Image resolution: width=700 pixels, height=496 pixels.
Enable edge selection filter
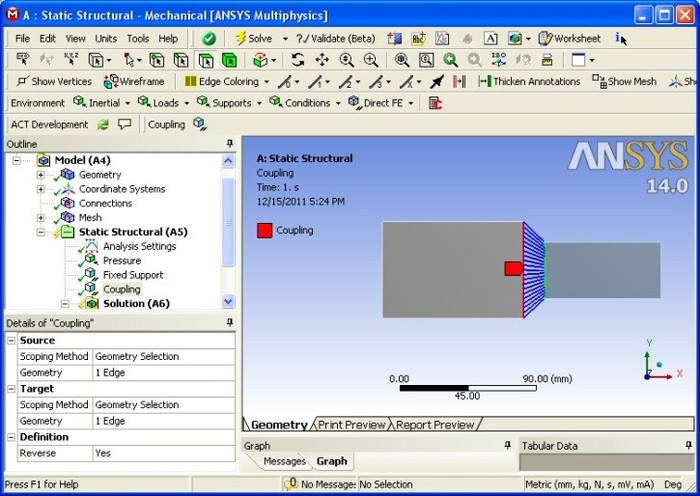pyautogui.click(x=181, y=60)
